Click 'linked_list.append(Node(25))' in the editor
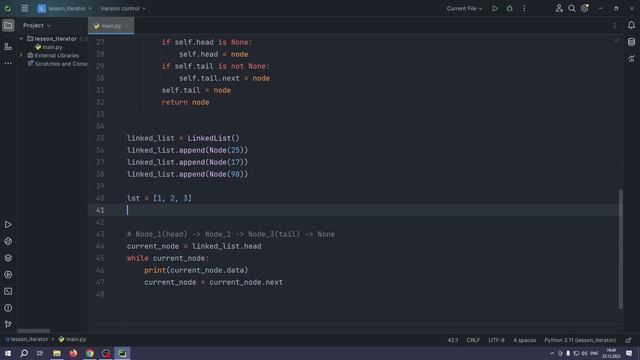Image resolution: width=640 pixels, height=360 pixels. (x=187, y=150)
